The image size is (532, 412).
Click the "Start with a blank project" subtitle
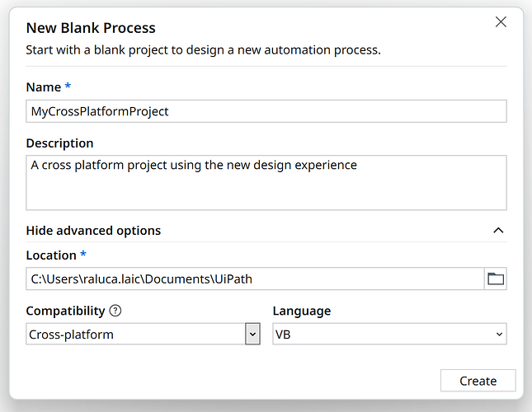point(203,50)
